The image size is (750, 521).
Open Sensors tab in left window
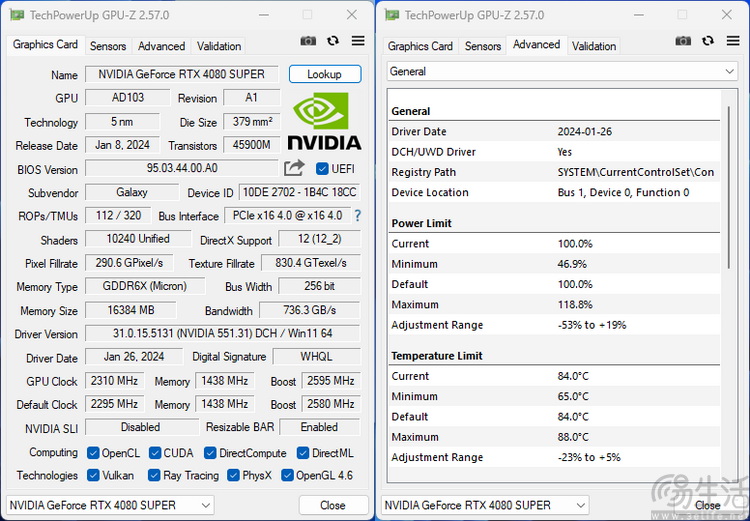108,46
